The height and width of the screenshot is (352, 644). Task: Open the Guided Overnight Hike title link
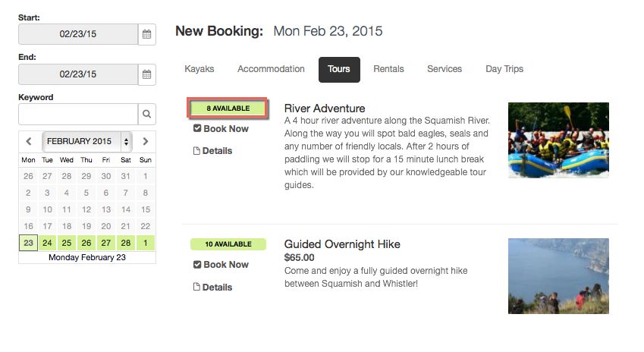click(342, 244)
